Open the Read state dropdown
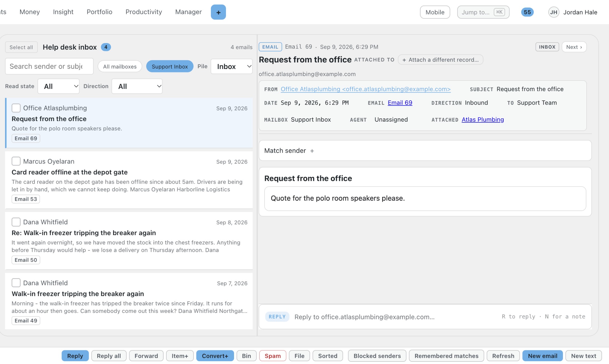This screenshot has width=609, height=364. (58, 86)
